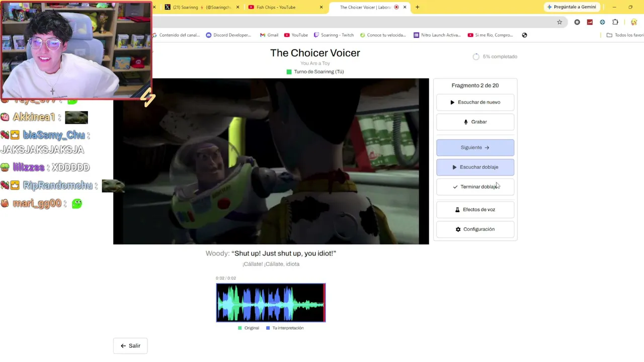Select The Choicer Voicer browser tab
This screenshot has height=362, width=644.
pos(369,7)
